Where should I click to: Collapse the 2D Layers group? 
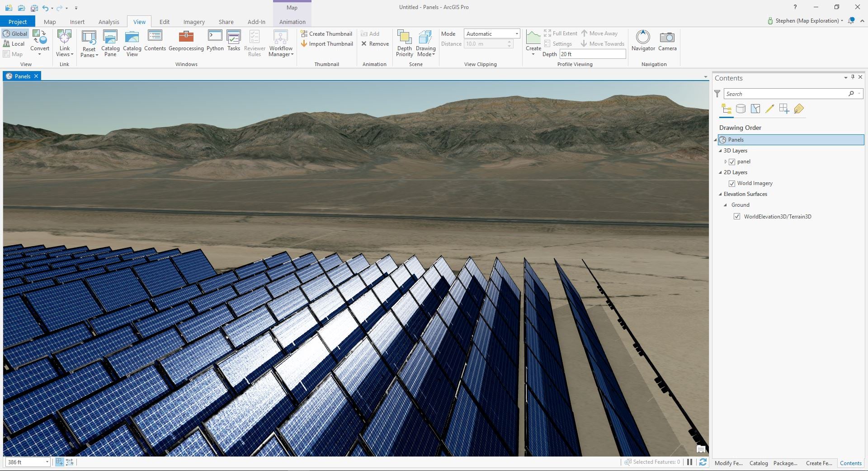pyautogui.click(x=721, y=172)
